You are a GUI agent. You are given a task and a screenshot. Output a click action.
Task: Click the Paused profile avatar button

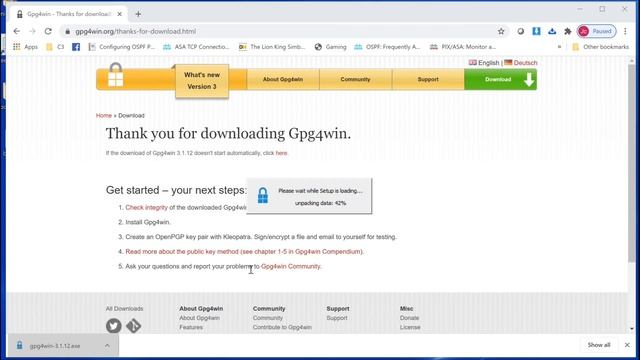point(596,31)
